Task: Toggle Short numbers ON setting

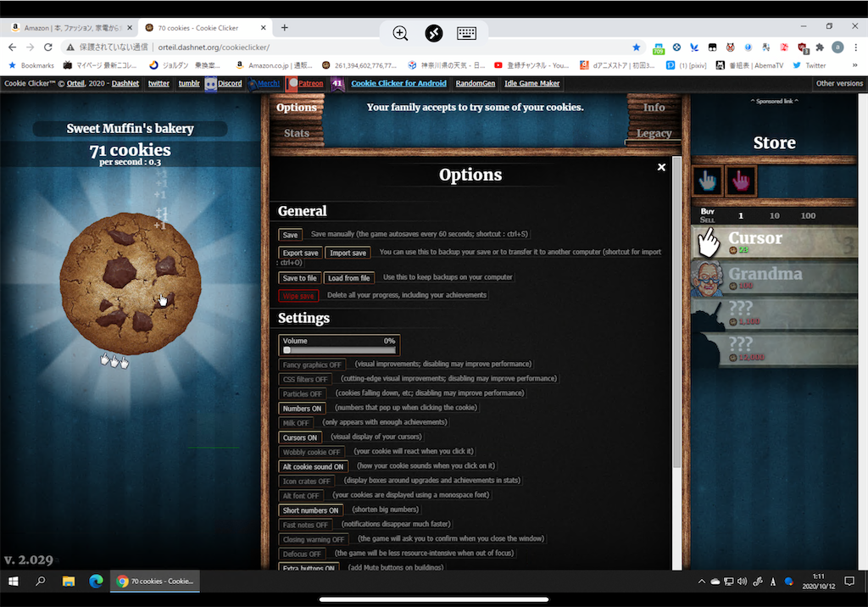Action: tap(310, 510)
